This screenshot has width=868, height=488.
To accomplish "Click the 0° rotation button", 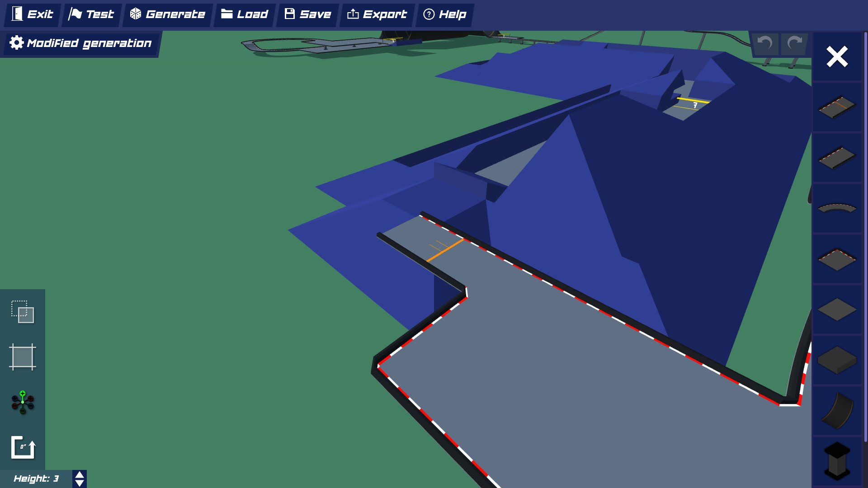I will [23, 447].
